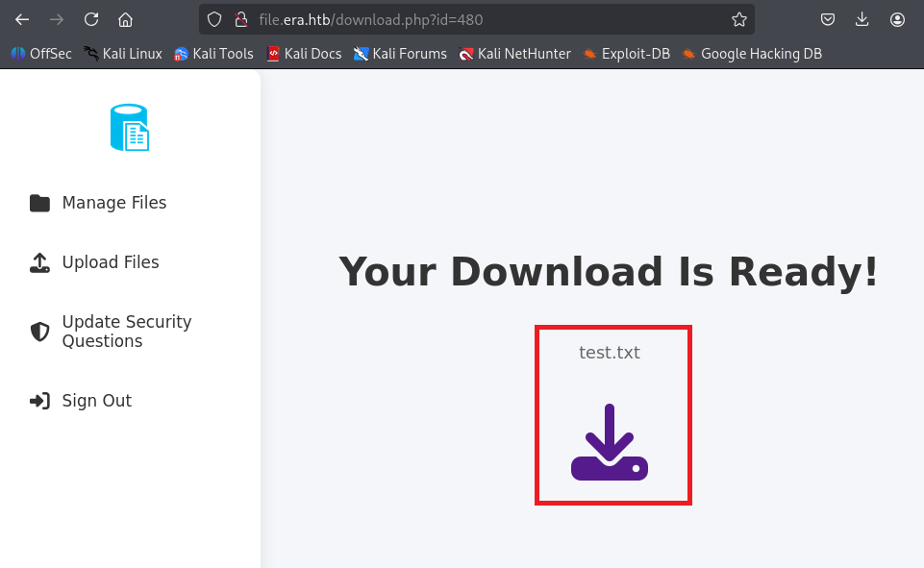Reload the current page
924x568 pixels.
tap(91, 19)
